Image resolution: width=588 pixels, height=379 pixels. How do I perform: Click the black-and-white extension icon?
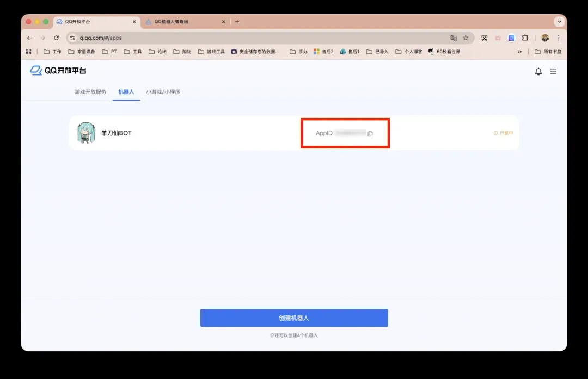point(485,38)
